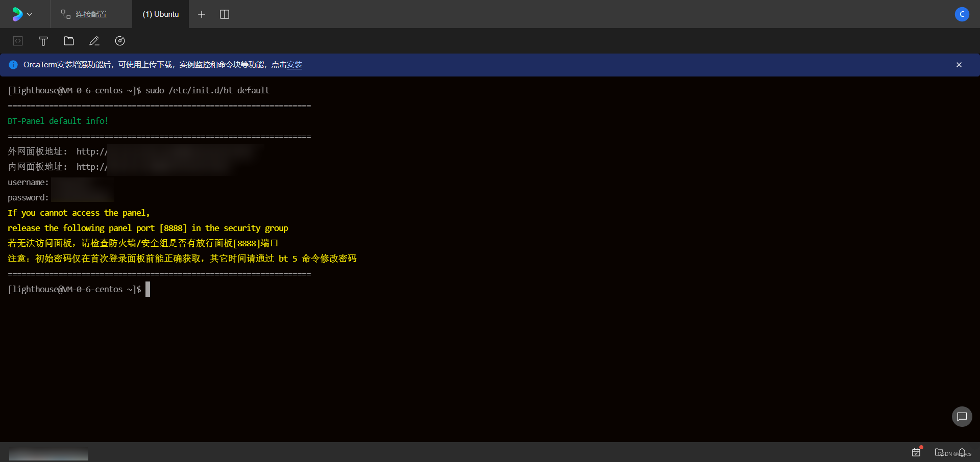Open the file manager folder icon
The height and width of the screenshot is (462, 980).
[x=69, y=41]
